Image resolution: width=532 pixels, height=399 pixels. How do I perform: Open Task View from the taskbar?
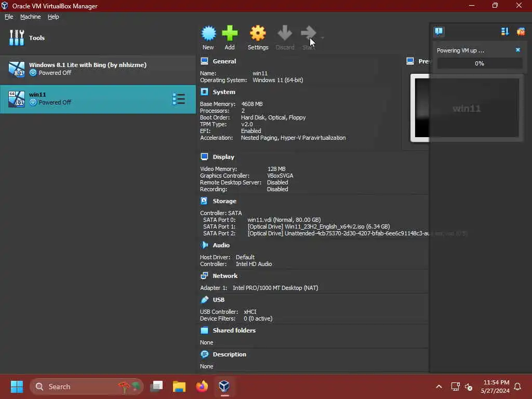coord(156,387)
